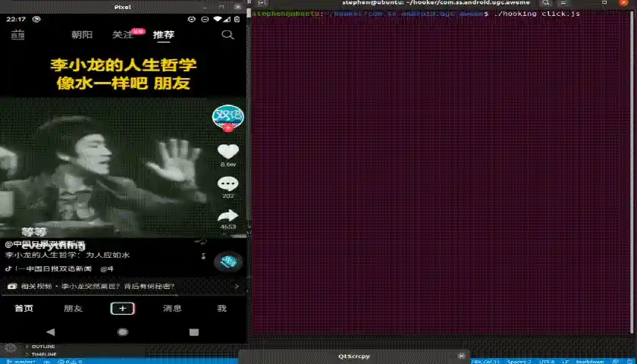Tap the plus create-video button
637x364 pixels.
pyautogui.click(x=123, y=309)
